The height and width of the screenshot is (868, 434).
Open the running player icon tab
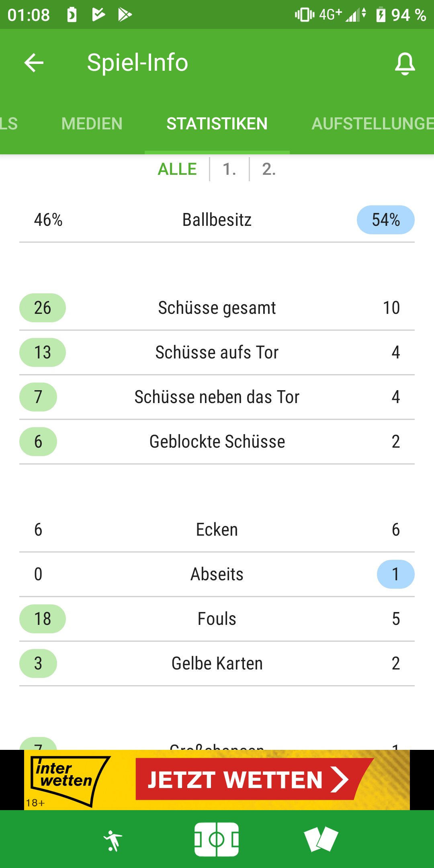point(113,840)
